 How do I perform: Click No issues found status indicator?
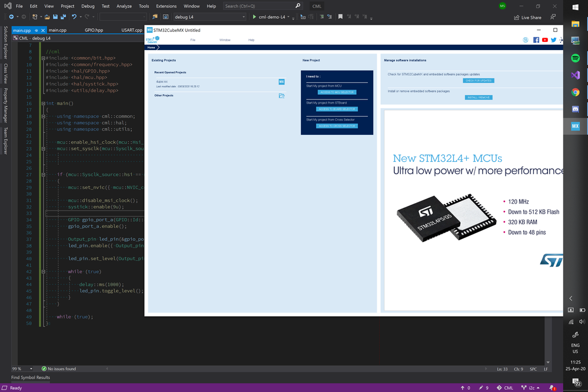(58, 368)
